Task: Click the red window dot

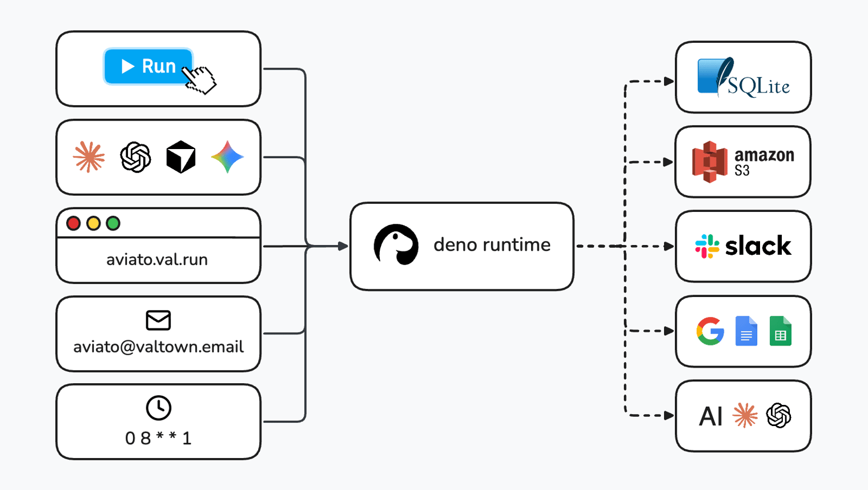Action: pyautogui.click(x=73, y=223)
